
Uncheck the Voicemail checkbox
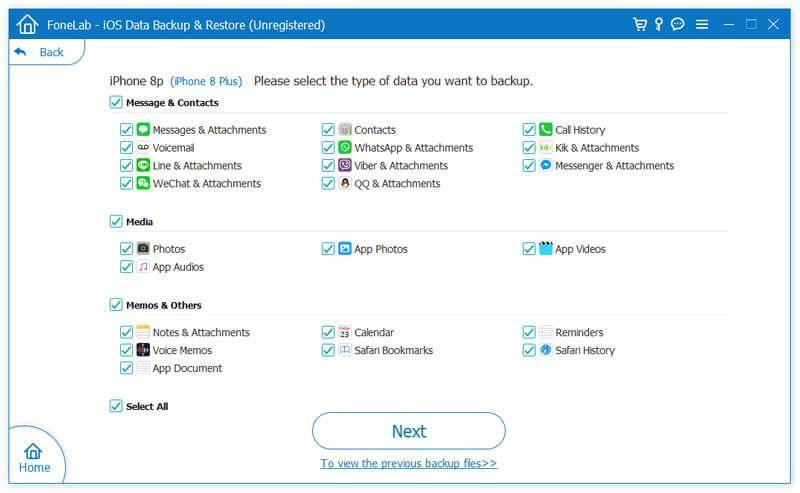click(126, 147)
